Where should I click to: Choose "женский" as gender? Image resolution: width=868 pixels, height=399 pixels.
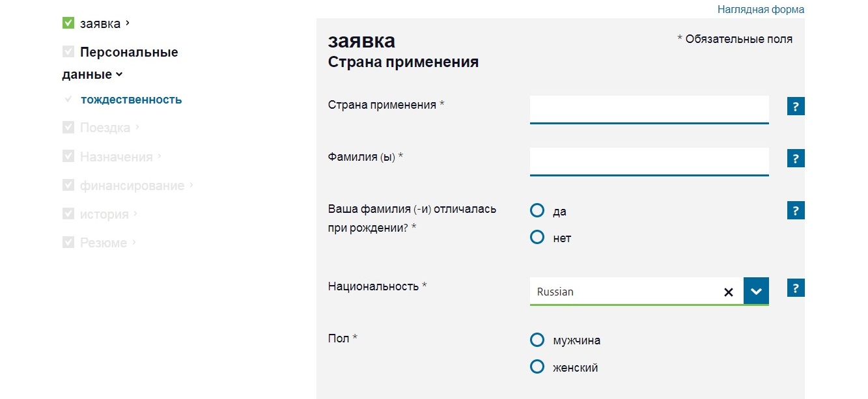click(537, 367)
